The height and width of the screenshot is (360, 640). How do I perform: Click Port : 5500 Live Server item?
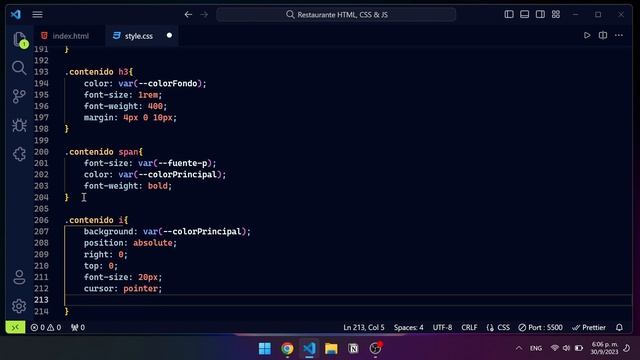[x=540, y=327]
